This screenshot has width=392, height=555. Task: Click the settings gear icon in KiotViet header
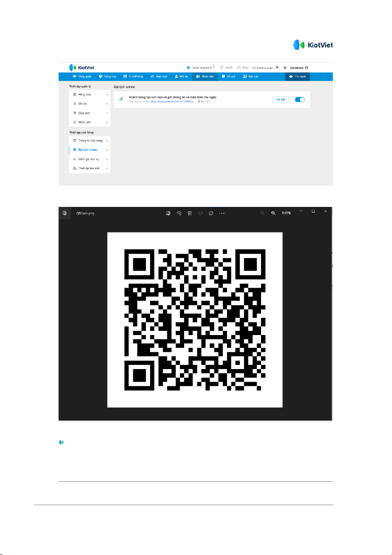pyautogui.click(x=285, y=68)
